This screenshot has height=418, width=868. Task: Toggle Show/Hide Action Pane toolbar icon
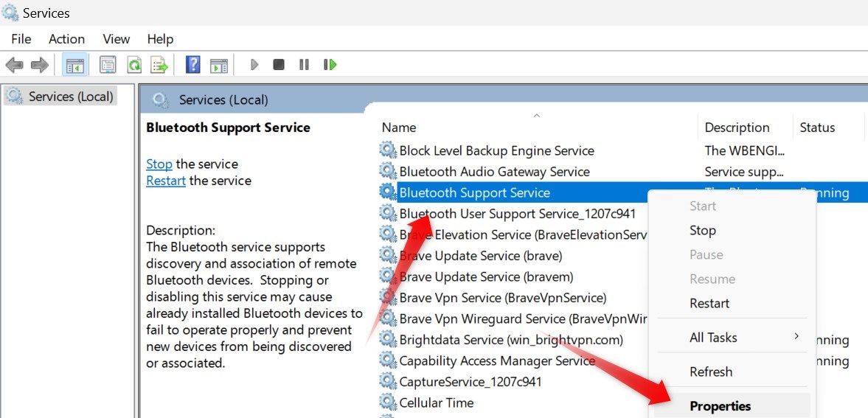pyautogui.click(x=219, y=65)
